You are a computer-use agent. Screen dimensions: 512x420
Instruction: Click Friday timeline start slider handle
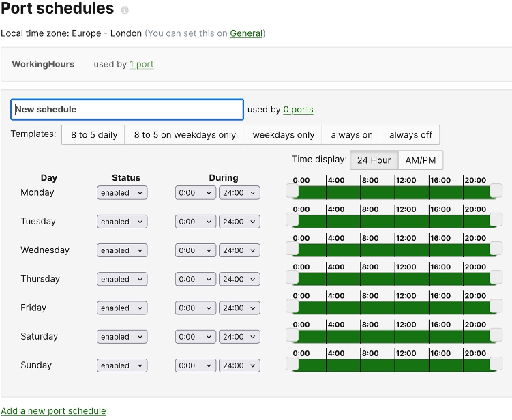292,305
